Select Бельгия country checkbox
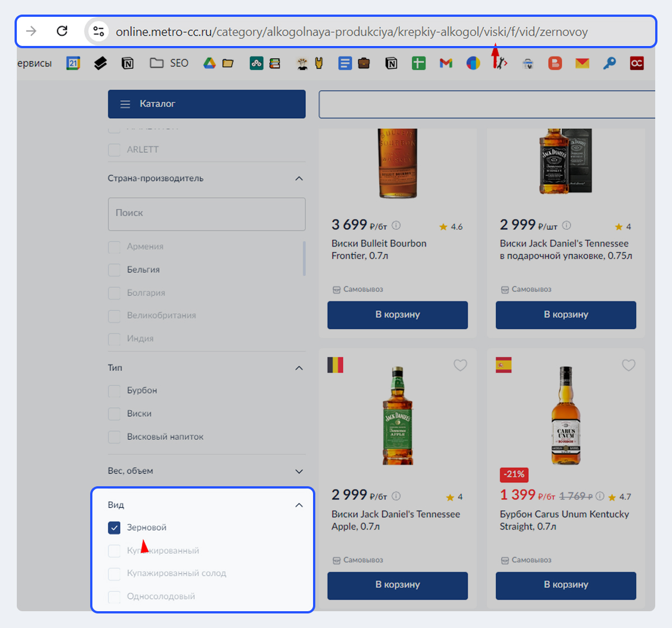Screen dimensions: 672x628 [x=114, y=270]
